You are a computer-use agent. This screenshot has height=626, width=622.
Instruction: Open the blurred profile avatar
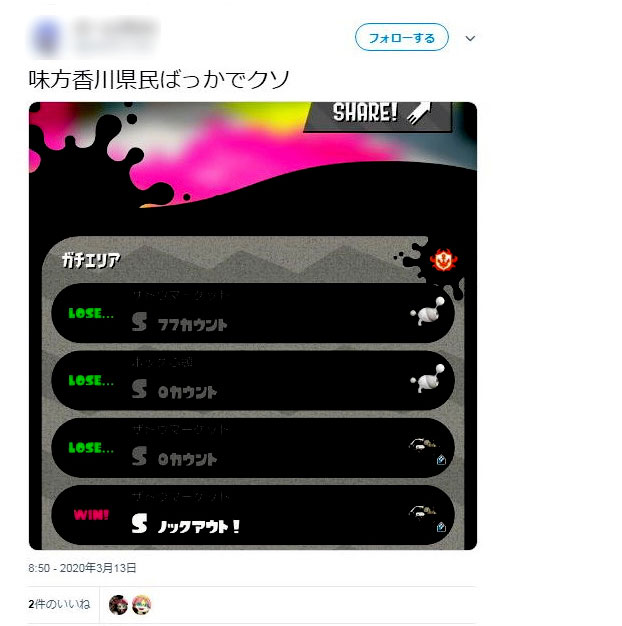click(46, 38)
